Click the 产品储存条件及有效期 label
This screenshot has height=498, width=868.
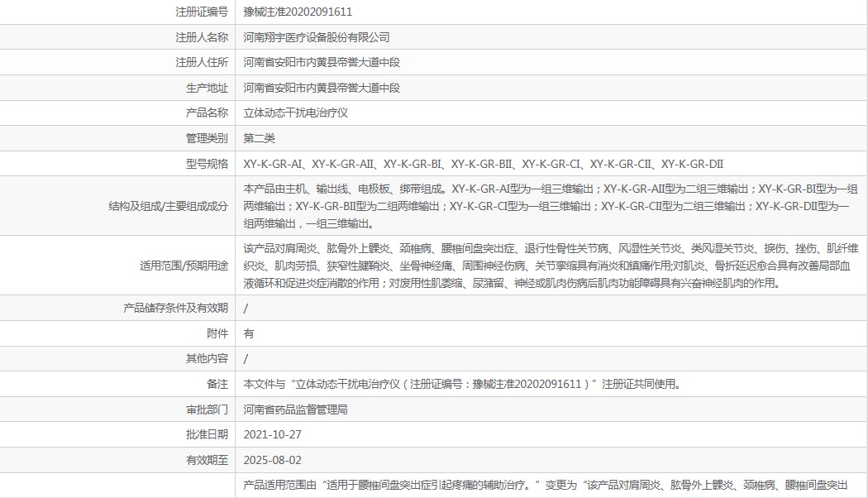pos(175,308)
